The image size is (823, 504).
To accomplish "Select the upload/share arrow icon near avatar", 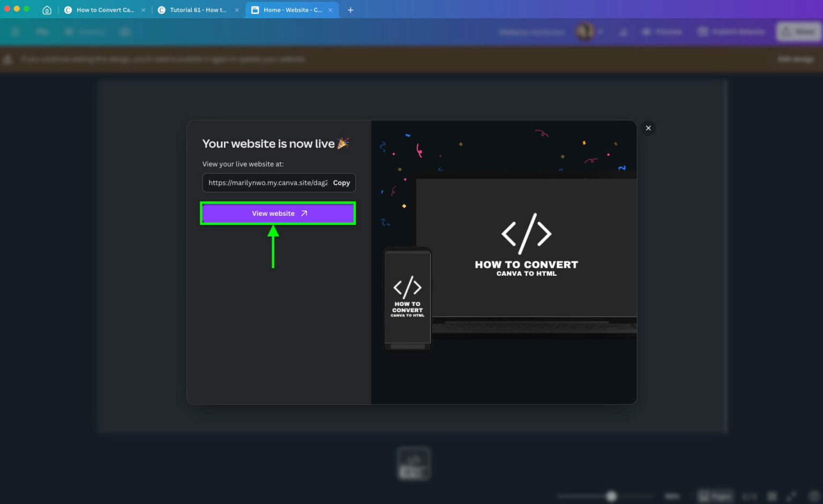I will [623, 32].
